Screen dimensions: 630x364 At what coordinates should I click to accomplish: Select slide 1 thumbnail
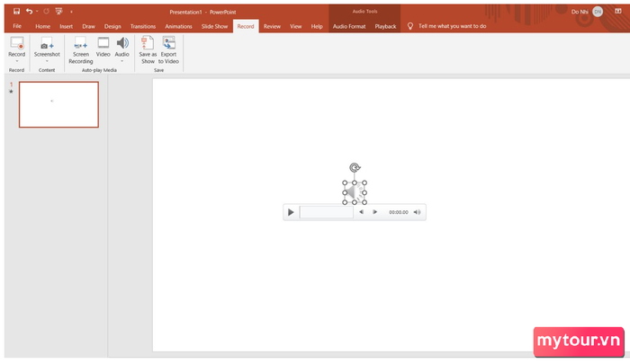coord(58,104)
